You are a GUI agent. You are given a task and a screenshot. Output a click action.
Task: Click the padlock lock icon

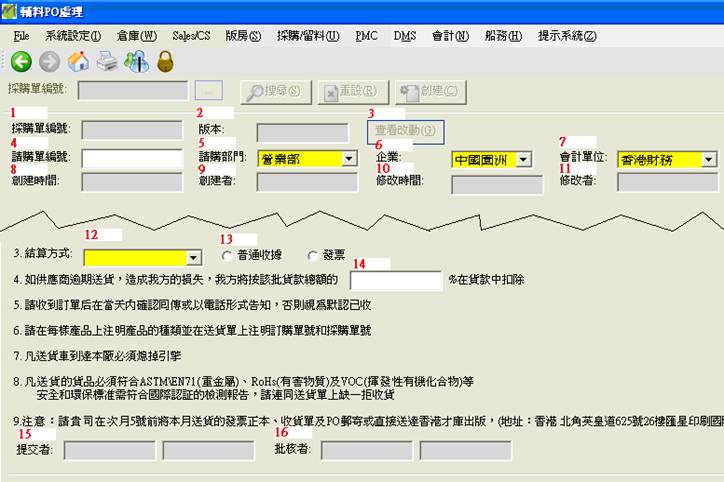point(165,62)
